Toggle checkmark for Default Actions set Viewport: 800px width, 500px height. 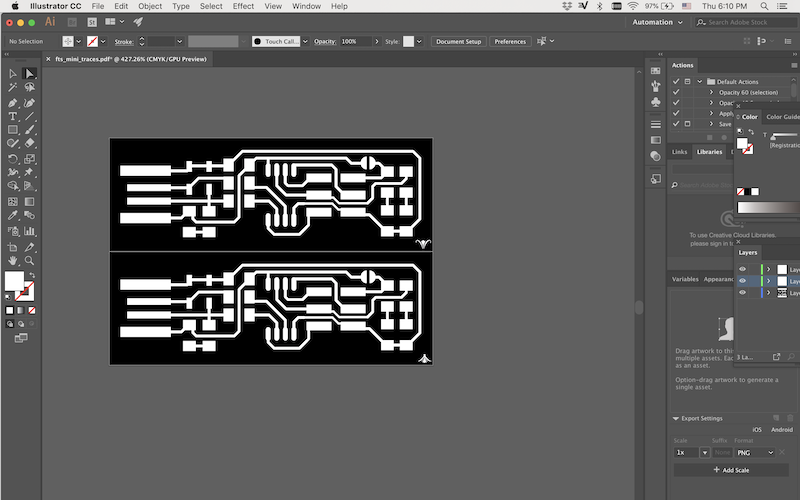676,82
